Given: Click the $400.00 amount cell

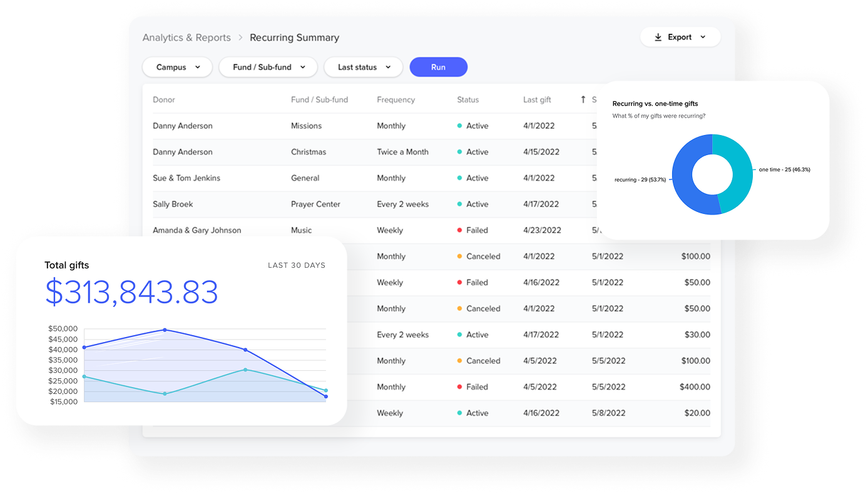Looking at the screenshot, I should coord(695,387).
